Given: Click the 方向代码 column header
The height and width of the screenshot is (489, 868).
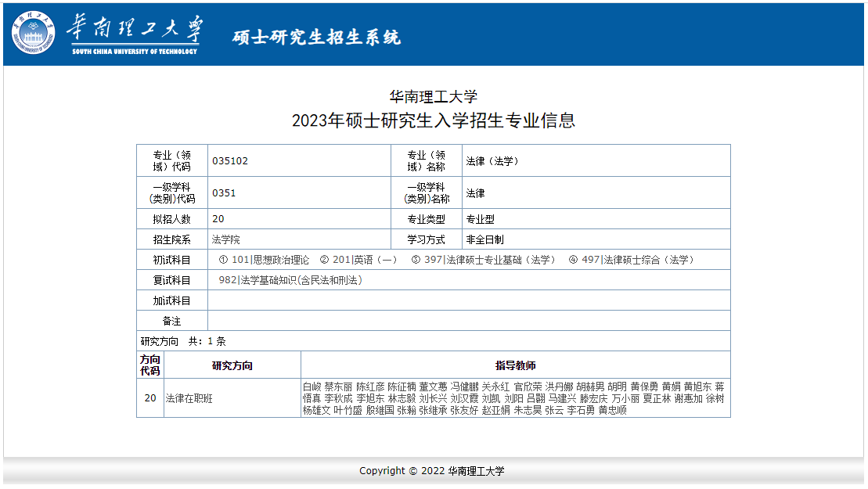Looking at the screenshot, I should [x=150, y=365].
